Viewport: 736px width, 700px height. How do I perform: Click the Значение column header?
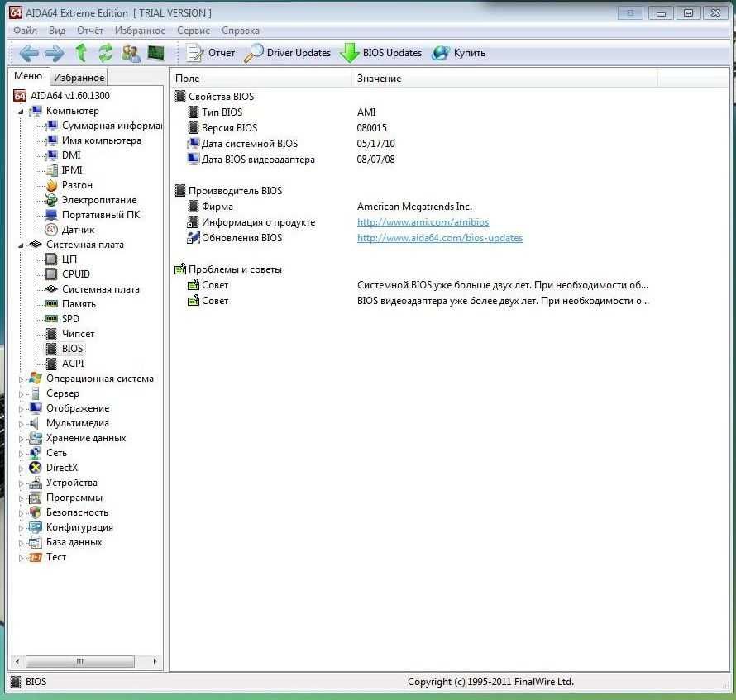click(x=504, y=79)
